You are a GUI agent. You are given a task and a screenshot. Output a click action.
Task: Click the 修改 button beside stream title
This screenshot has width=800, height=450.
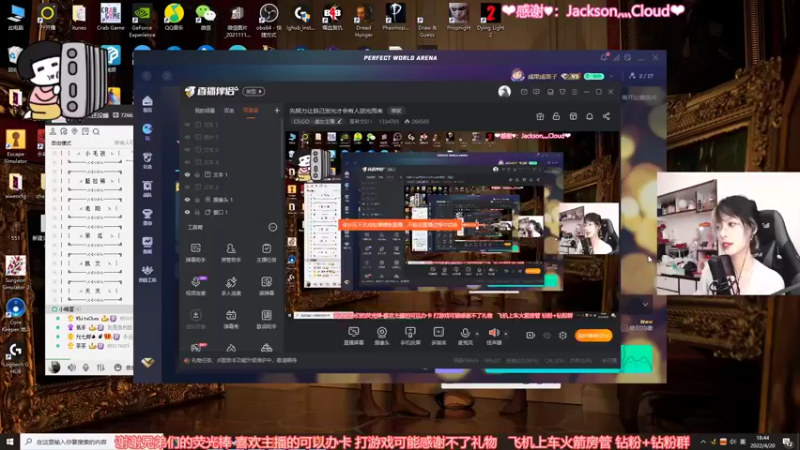tap(396, 110)
